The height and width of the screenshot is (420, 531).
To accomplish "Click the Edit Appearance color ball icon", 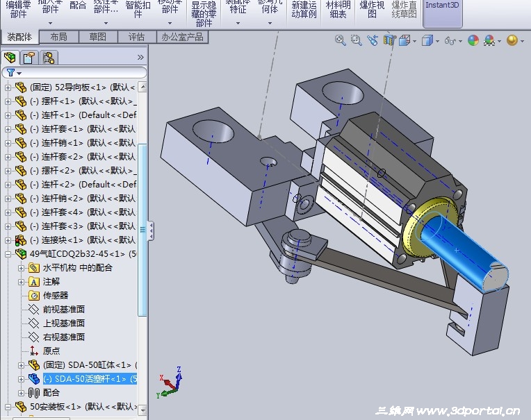I will pos(473,40).
